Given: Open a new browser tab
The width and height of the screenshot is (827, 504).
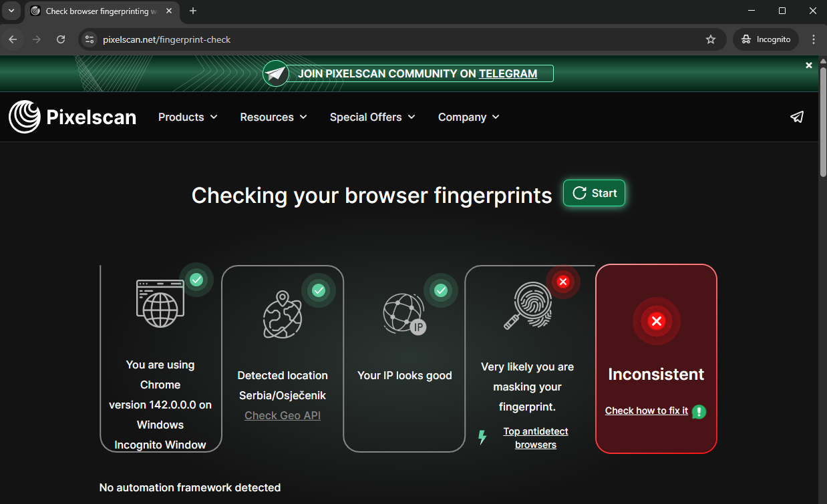Looking at the screenshot, I should coord(193,11).
